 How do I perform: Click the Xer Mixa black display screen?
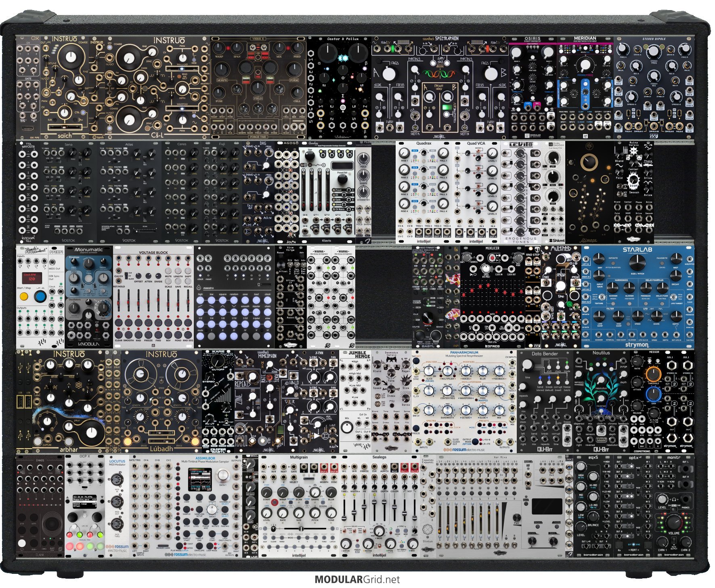[547, 507]
